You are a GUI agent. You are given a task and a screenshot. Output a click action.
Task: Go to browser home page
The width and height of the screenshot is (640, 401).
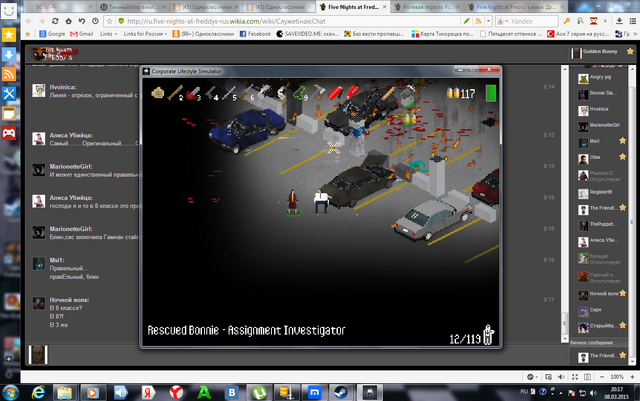(x=68, y=21)
